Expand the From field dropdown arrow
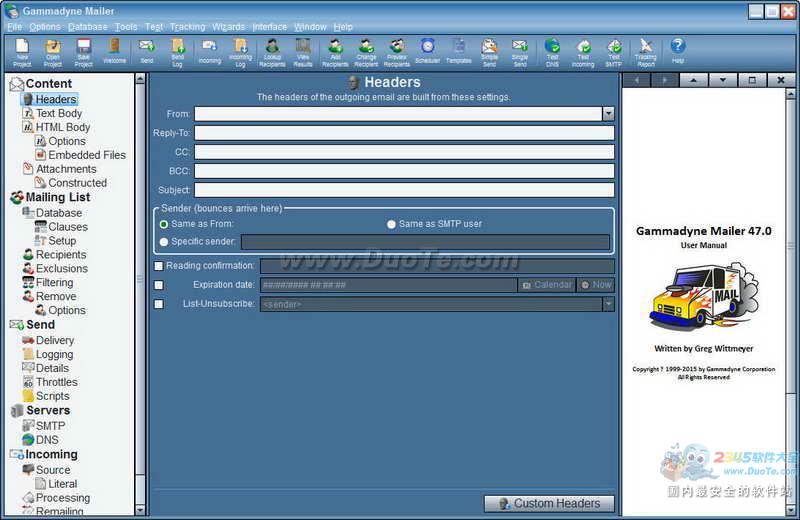 (x=608, y=114)
